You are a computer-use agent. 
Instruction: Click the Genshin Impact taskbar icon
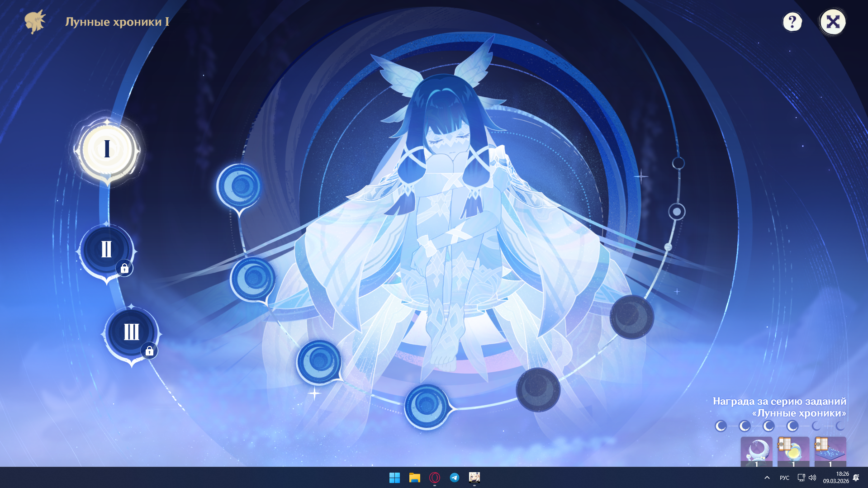(474, 478)
